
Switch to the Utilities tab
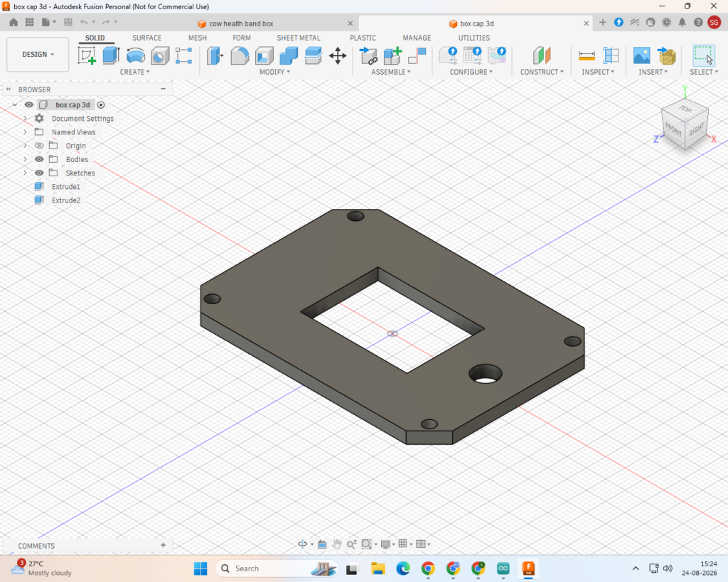tap(474, 38)
